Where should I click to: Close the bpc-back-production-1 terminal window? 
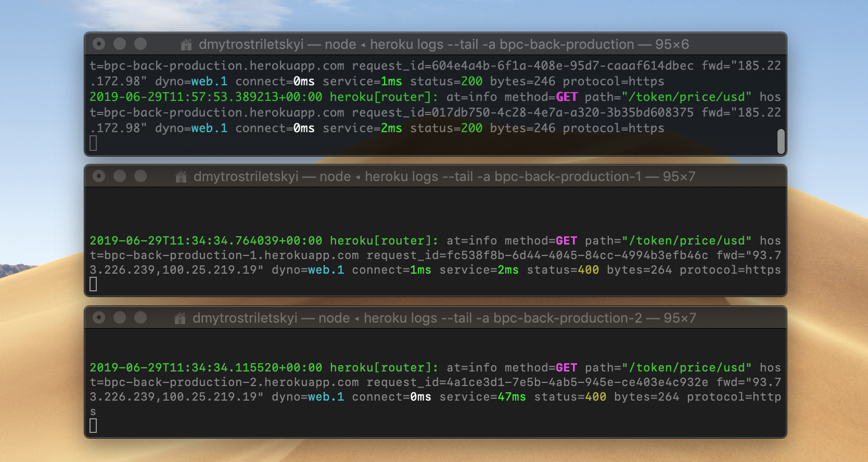coord(99,176)
